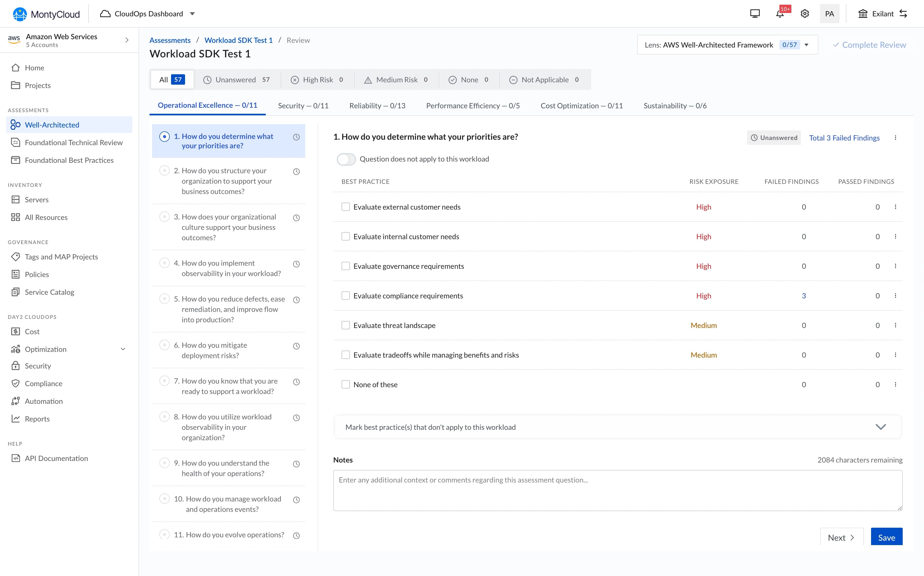Screen dimensions: 924x576
Task: Open the settings gear
Action: pos(805,14)
